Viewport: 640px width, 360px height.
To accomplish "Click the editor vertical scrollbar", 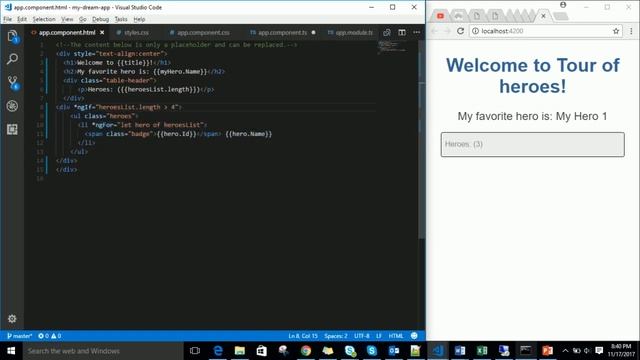I will coord(422,139).
